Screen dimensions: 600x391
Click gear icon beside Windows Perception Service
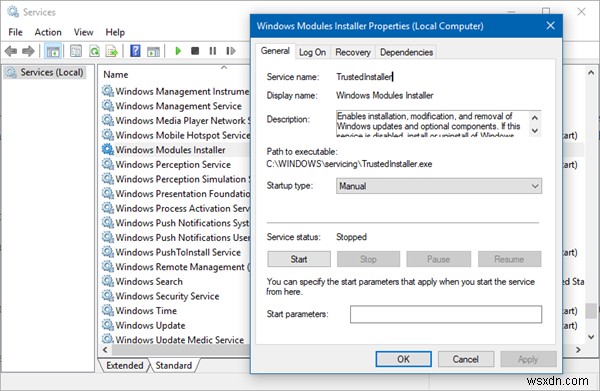pyautogui.click(x=108, y=164)
